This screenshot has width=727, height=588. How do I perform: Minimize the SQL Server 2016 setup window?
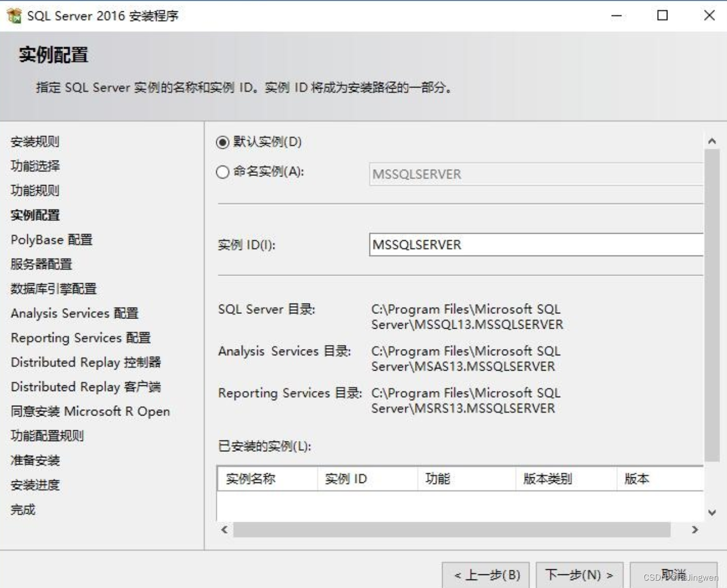pos(616,15)
